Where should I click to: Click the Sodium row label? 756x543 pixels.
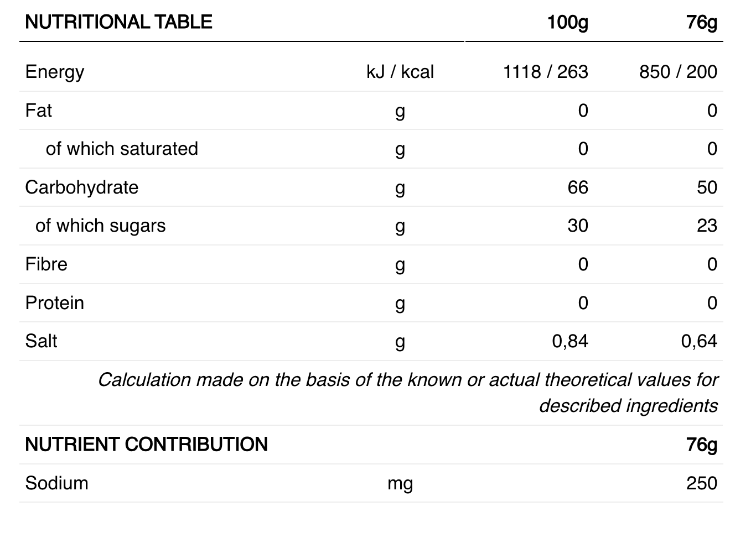(x=57, y=483)
